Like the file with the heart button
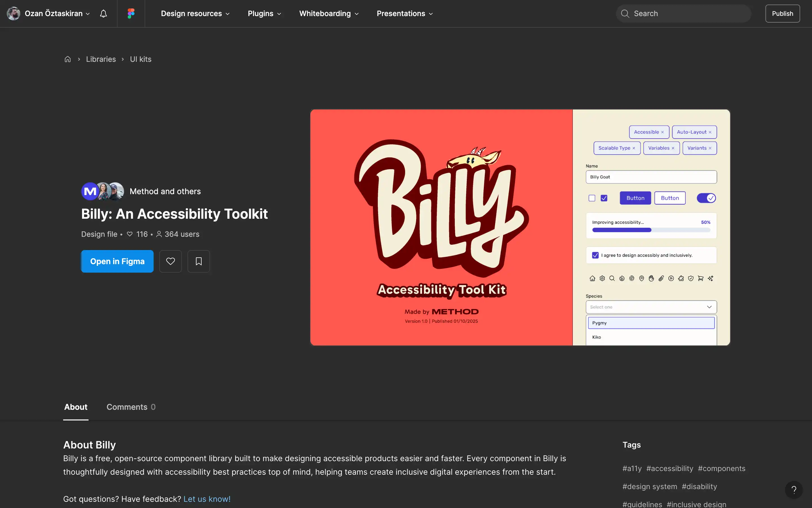812x508 pixels. 171,261
